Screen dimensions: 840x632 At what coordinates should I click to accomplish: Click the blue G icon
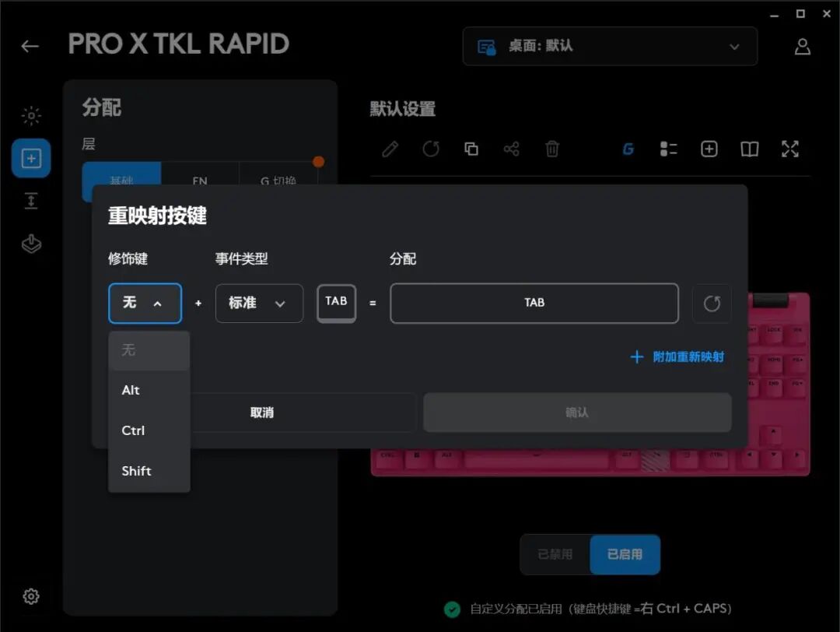[628, 149]
